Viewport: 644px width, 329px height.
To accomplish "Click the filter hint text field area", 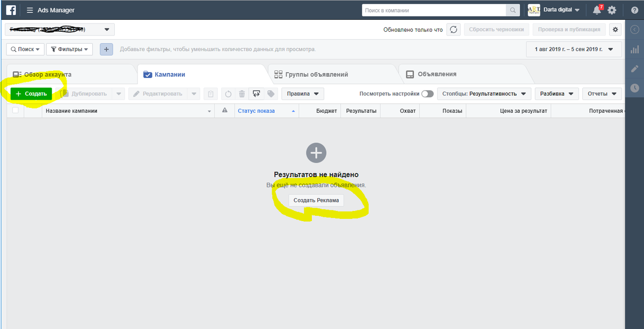I will tap(218, 49).
